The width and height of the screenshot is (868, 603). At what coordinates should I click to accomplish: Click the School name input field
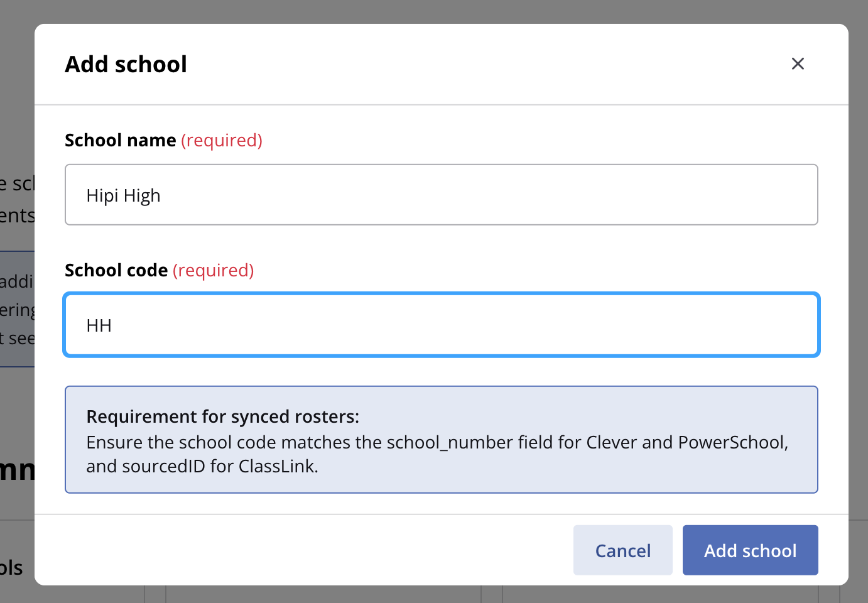[442, 195]
